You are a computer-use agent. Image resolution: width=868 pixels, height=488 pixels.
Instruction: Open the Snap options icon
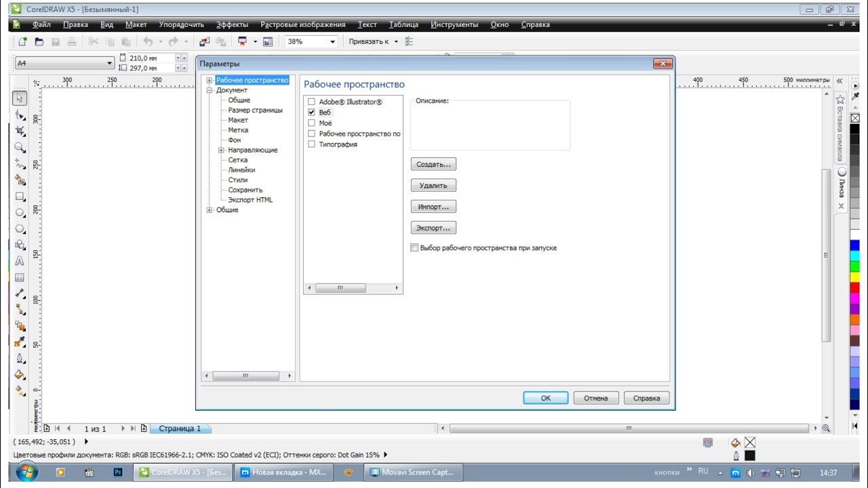pos(409,41)
